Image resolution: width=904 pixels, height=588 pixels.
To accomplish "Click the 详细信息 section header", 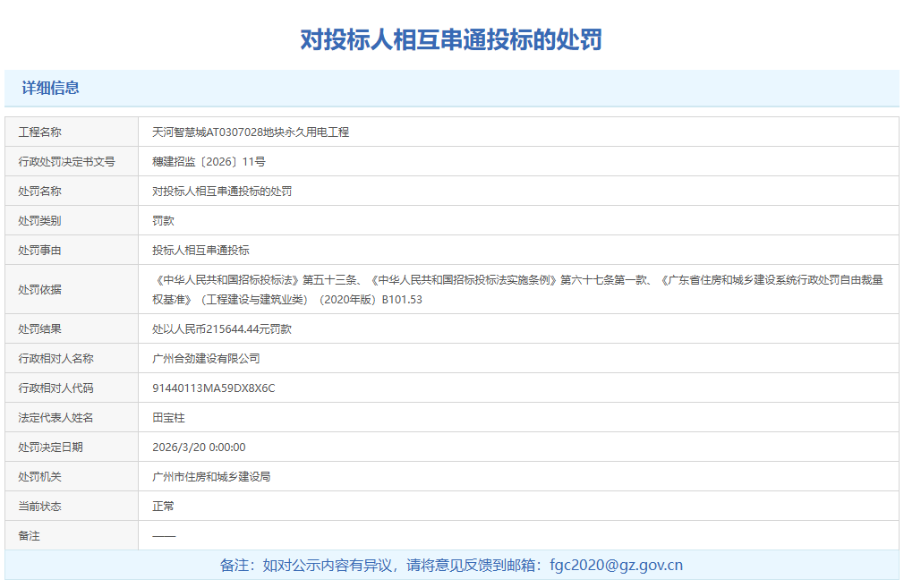I will pos(51,88).
